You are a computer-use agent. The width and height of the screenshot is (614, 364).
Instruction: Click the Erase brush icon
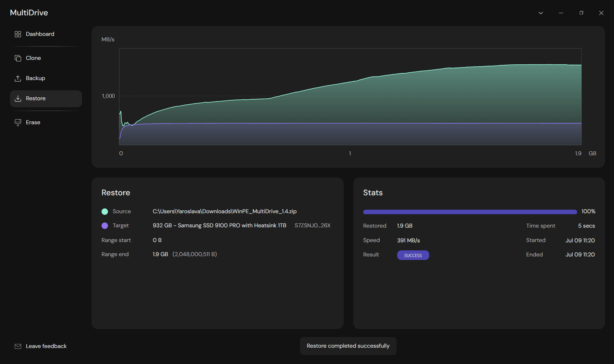(18, 123)
